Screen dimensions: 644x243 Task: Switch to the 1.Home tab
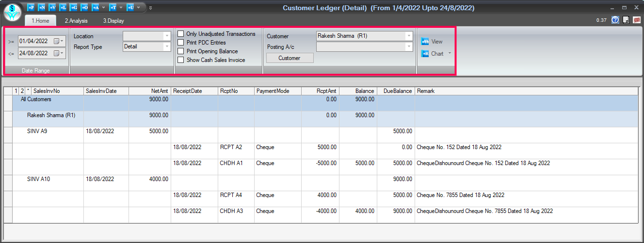41,21
